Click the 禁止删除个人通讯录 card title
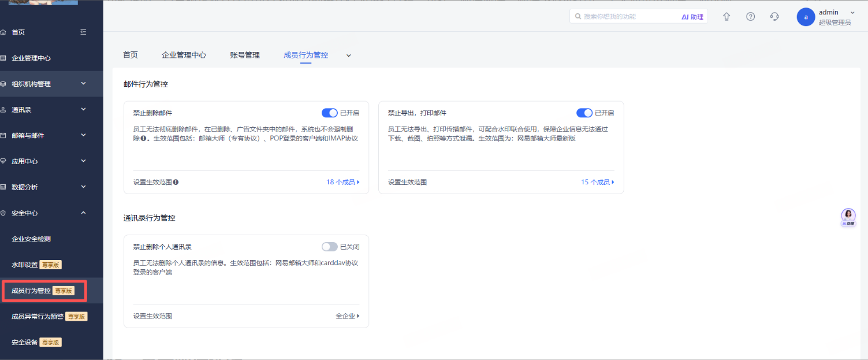The width and height of the screenshot is (868, 360). [x=162, y=247]
